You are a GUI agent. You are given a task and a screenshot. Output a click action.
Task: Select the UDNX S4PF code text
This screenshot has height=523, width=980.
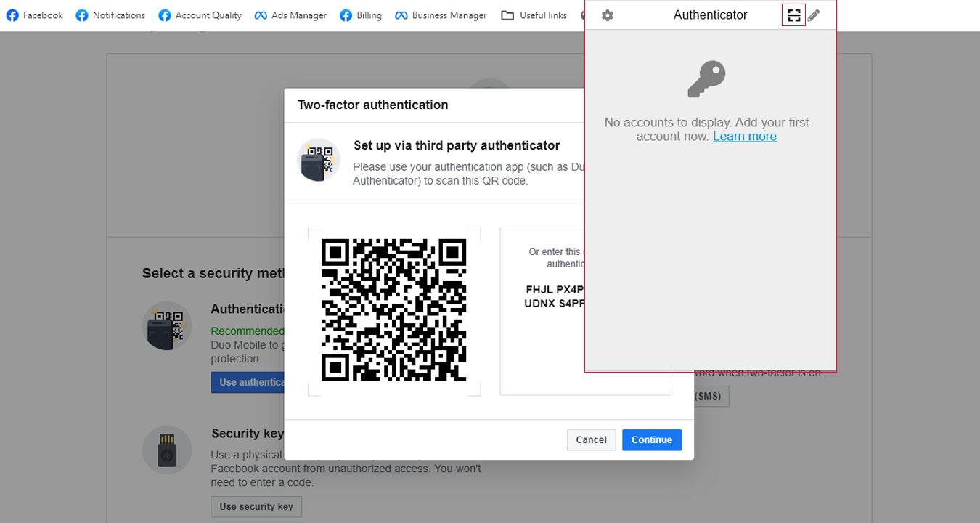click(555, 304)
